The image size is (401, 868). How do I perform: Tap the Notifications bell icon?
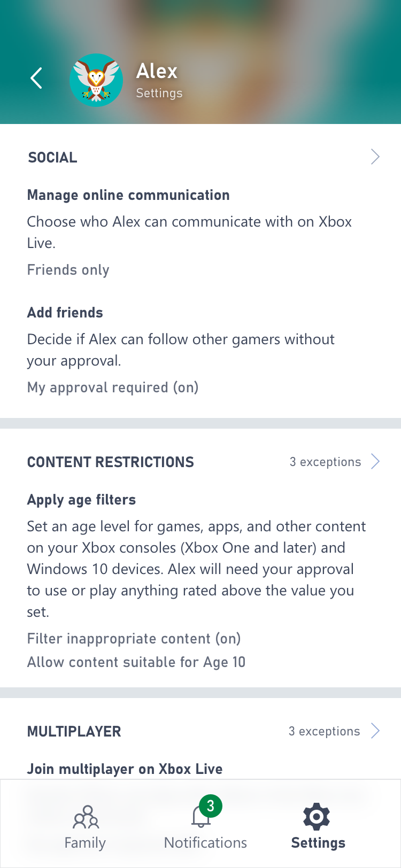coord(201,817)
